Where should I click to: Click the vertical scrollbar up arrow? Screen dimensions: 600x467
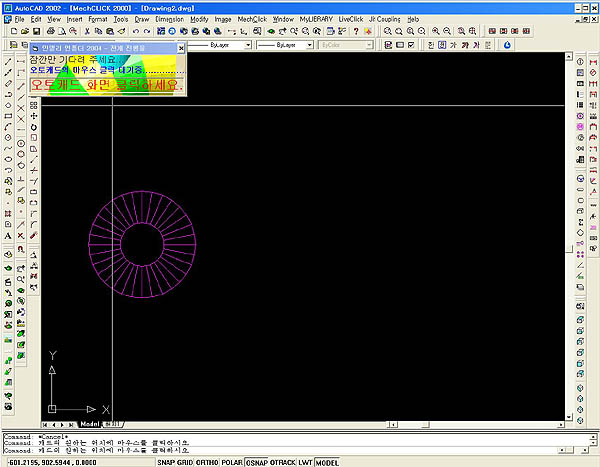[x=569, y=57]
